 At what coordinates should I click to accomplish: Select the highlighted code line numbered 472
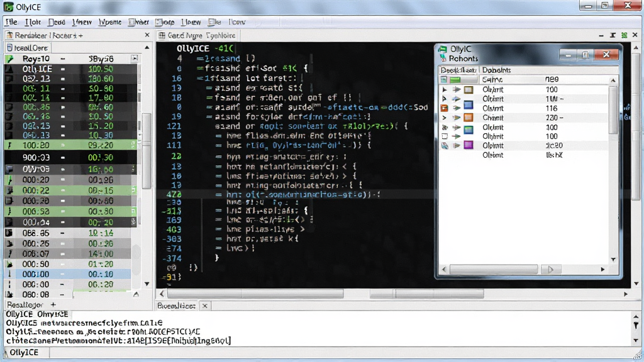tap(296, 194)
